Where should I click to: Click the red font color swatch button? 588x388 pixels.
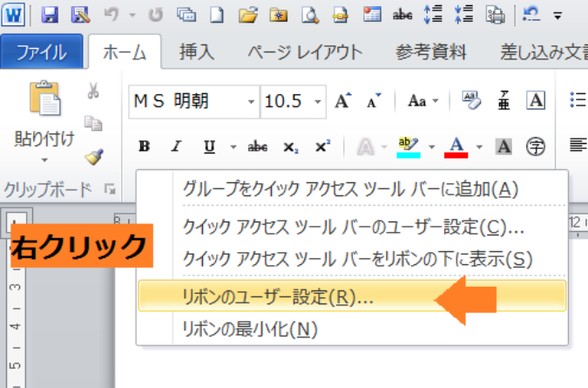click(456, 146)
